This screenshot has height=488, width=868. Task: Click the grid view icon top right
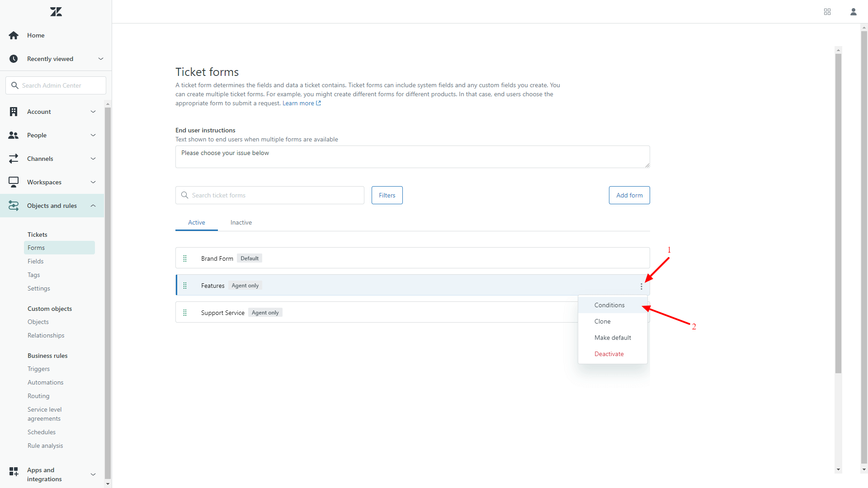tap(827, 11)
